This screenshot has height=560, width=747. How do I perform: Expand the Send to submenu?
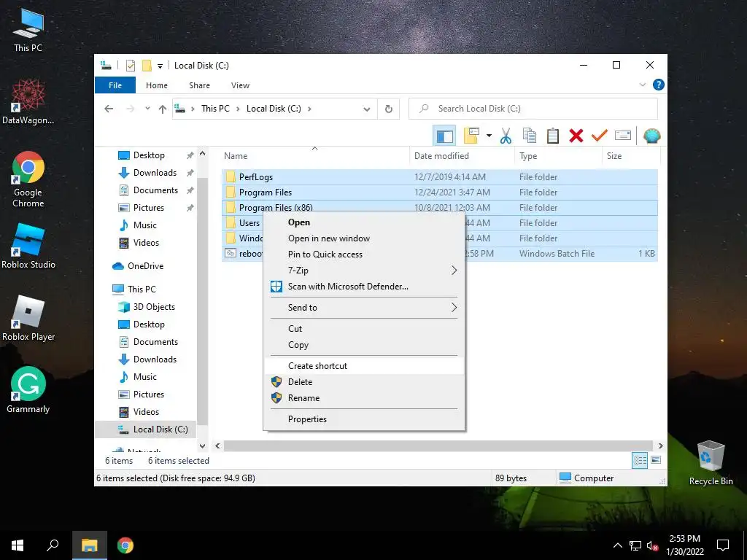pyautogui.click(x=364, y=308)
